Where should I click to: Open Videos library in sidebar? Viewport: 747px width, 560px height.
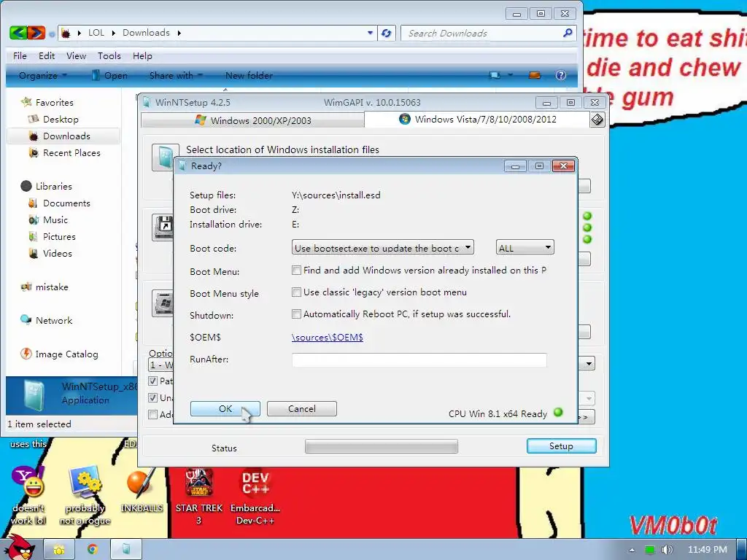point(57,253)
